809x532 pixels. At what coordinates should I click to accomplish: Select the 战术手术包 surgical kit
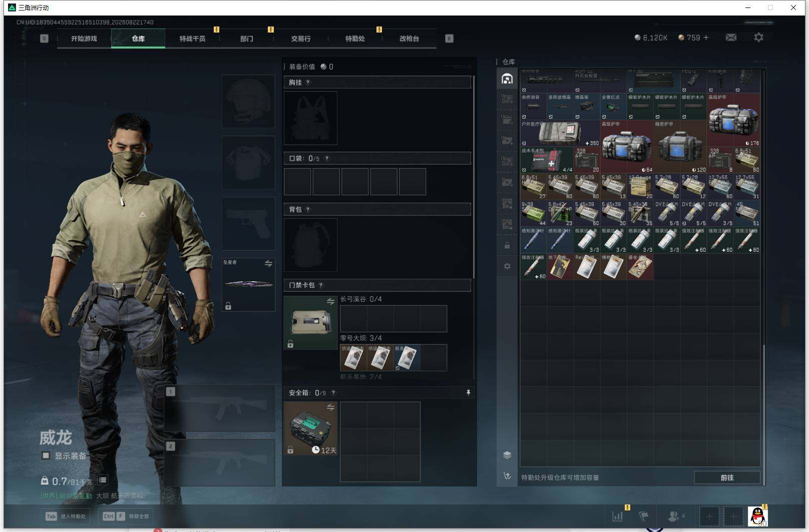[547, 160]
